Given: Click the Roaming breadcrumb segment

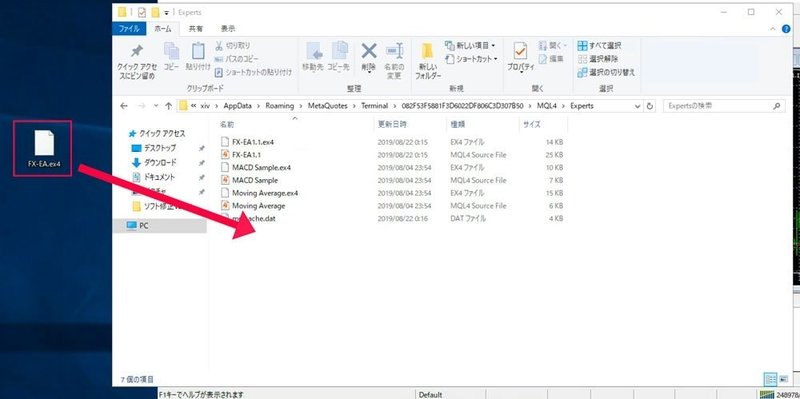Looking at the screenshot, I should coord(280,106).
